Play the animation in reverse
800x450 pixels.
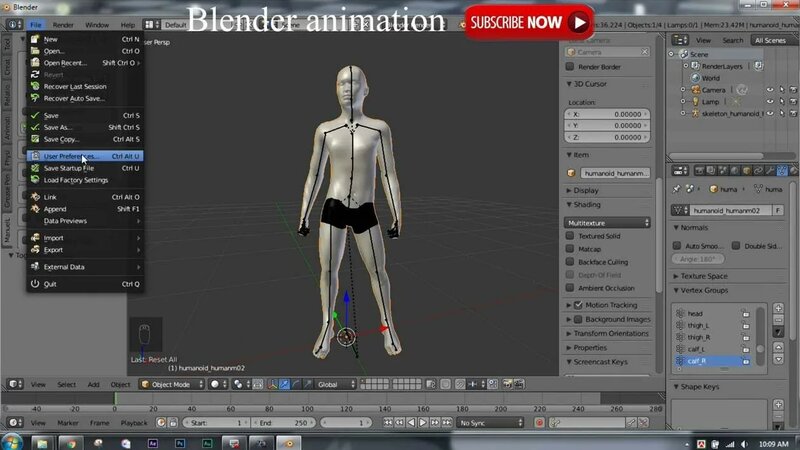411,422
